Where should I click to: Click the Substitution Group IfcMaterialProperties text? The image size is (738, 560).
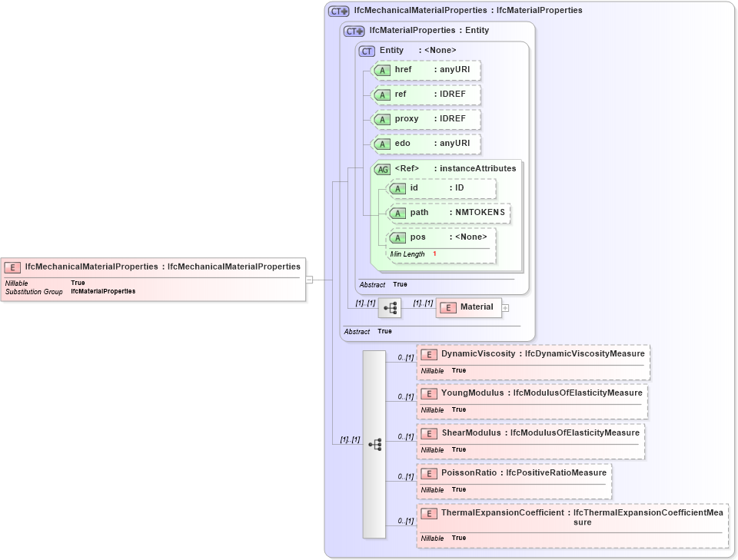point(104,290)
